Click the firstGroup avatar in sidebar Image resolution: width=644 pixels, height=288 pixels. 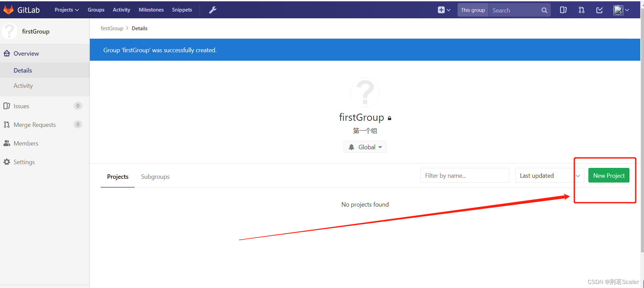coord(9,31)
